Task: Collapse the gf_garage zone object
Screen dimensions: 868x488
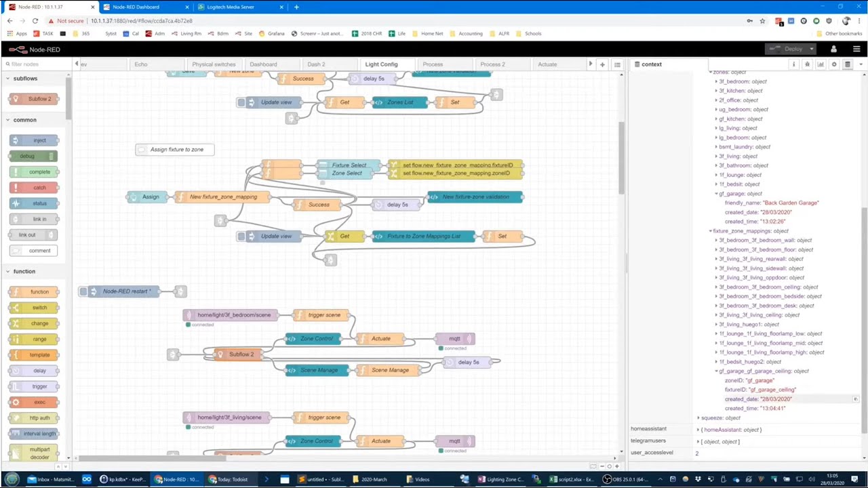Action: 716,194
